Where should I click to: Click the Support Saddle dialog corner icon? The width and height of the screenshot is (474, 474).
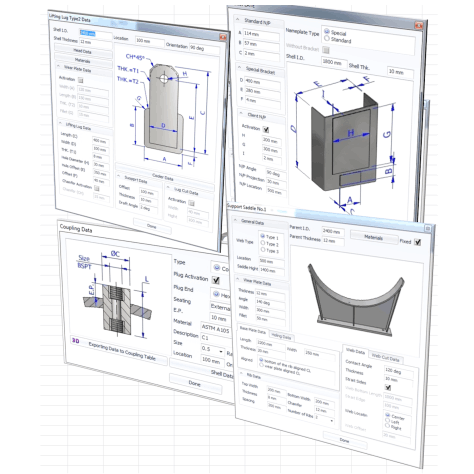[428, 229]
